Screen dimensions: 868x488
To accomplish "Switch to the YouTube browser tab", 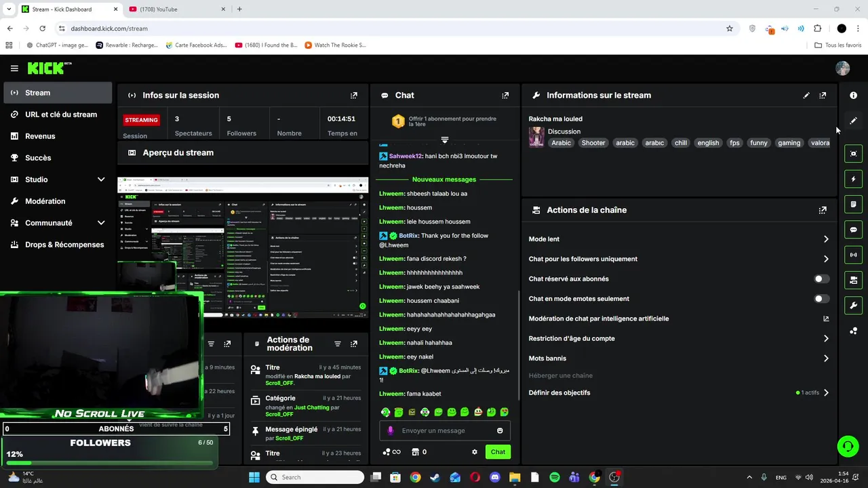I will [176, 9].
